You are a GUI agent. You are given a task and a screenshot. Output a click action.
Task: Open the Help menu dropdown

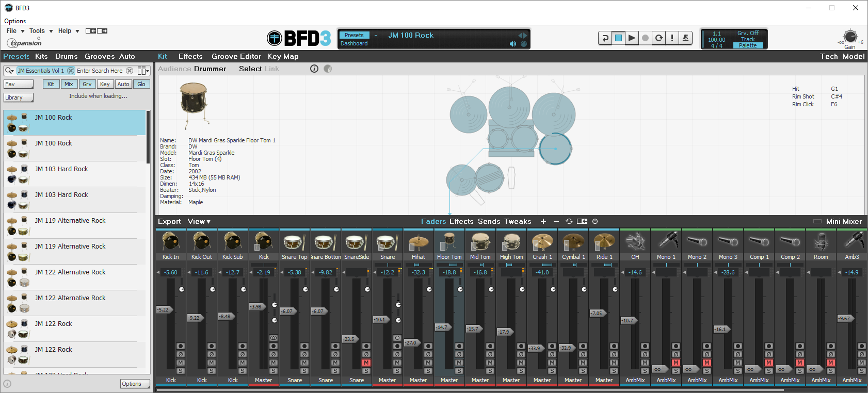point(69,31)
